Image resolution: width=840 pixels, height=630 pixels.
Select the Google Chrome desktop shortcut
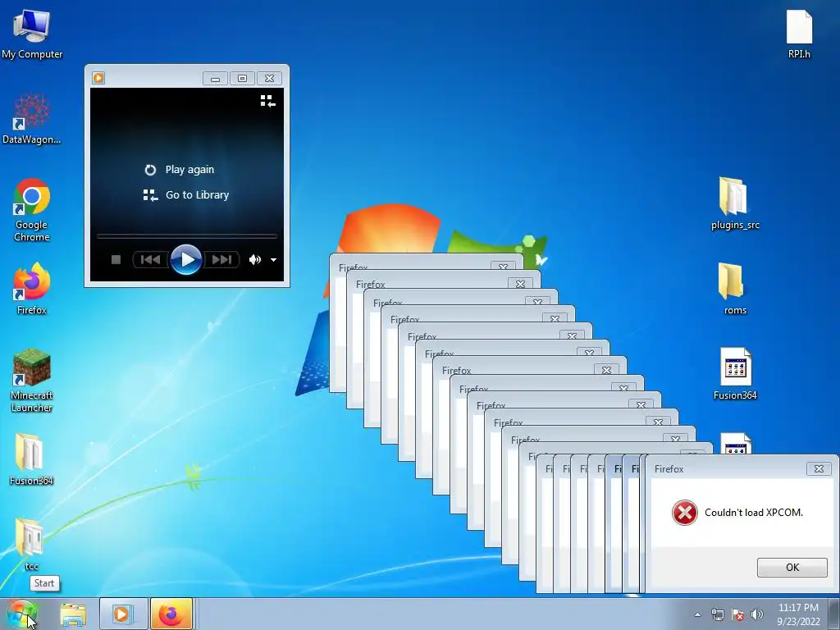coord(32,210)
